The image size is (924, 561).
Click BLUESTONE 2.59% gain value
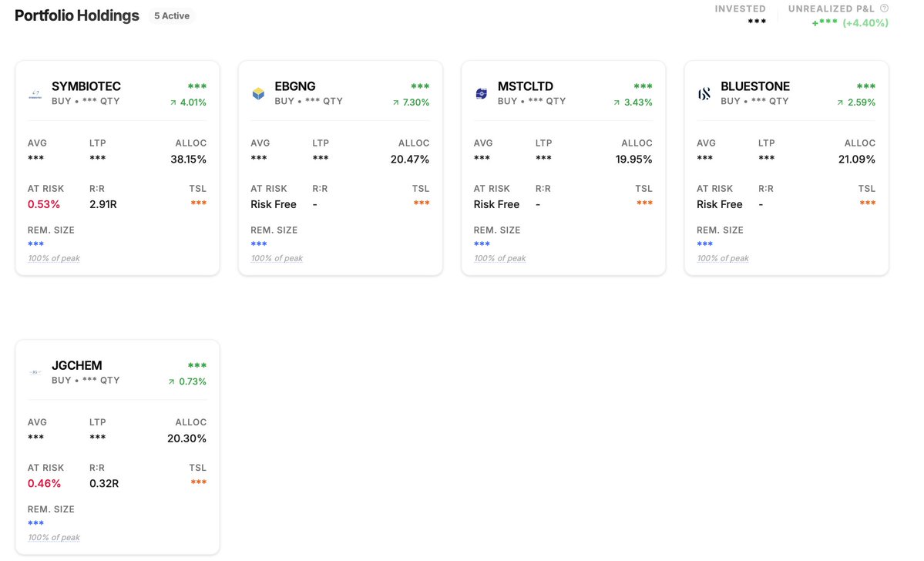862,102
